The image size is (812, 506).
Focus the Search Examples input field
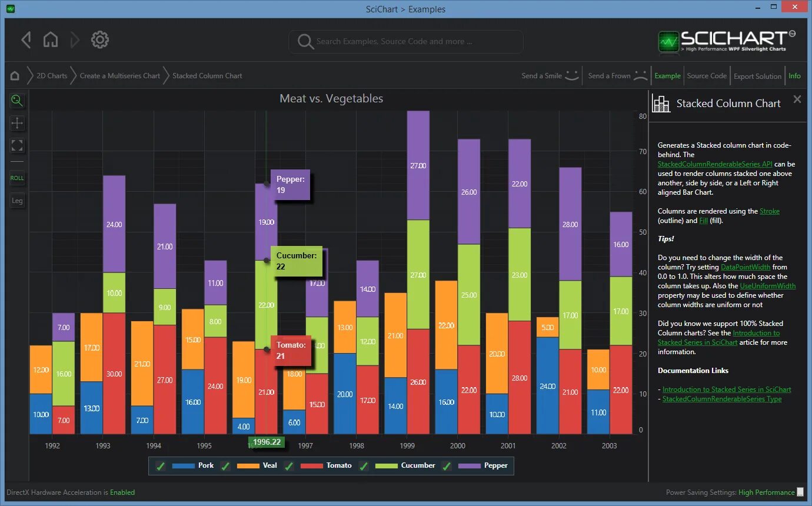pyautogui.click(x=406, y=42)
